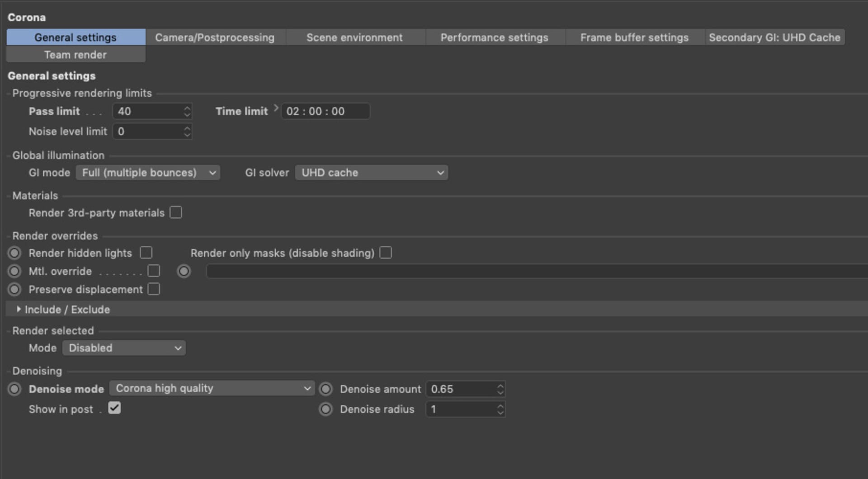Click the Progressive rendering limits heading
Viewport: 868px width, 479px height.
[x=82, y=93]
